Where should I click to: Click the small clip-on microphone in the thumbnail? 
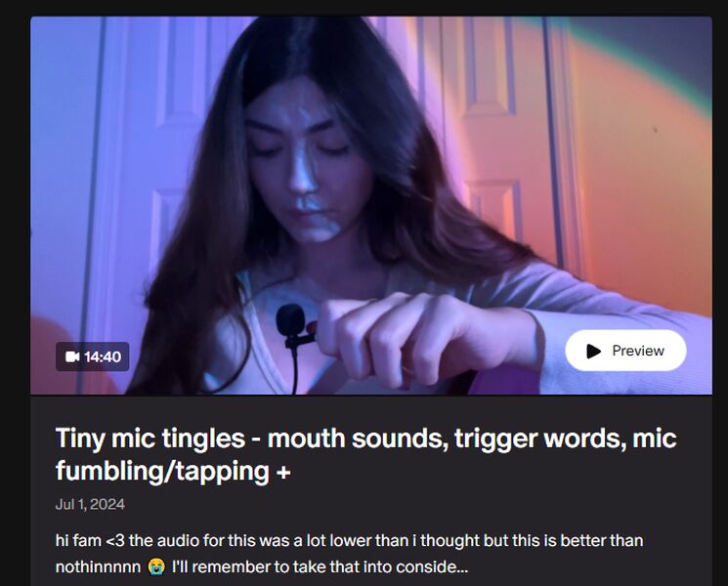(293, 327)
